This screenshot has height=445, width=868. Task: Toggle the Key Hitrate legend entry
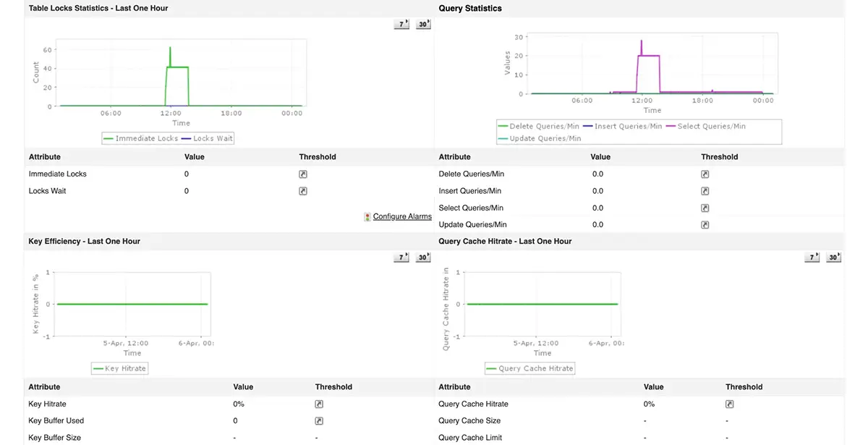pyautogui.click(x=119, y=368)
